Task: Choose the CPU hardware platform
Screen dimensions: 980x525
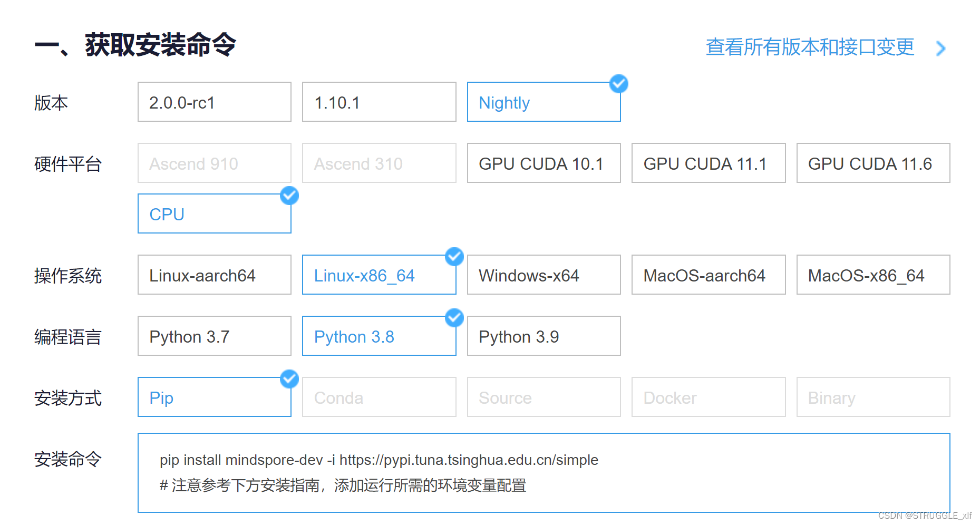Action: 215,213
